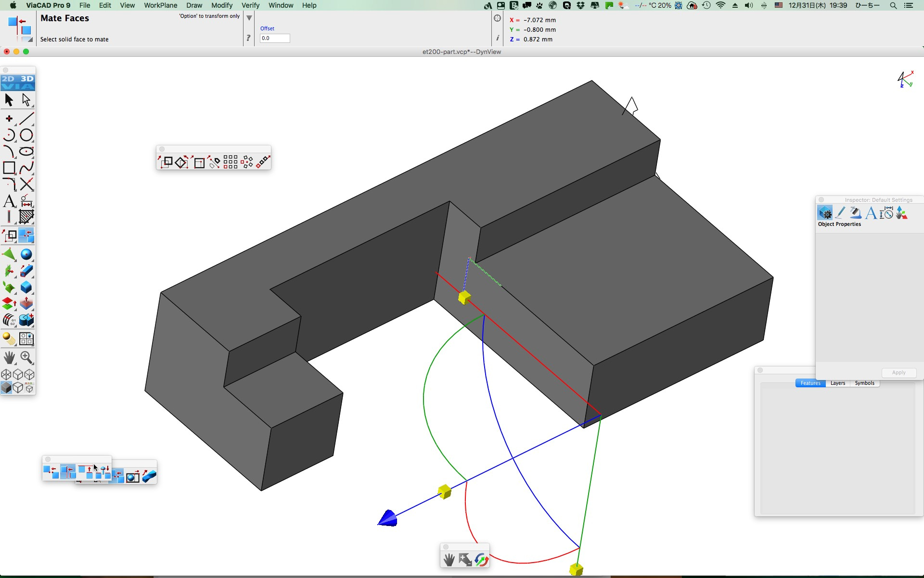Select the arrow selection tool
Viewport: 924px width, 578px height.
(x=9, y=100)
